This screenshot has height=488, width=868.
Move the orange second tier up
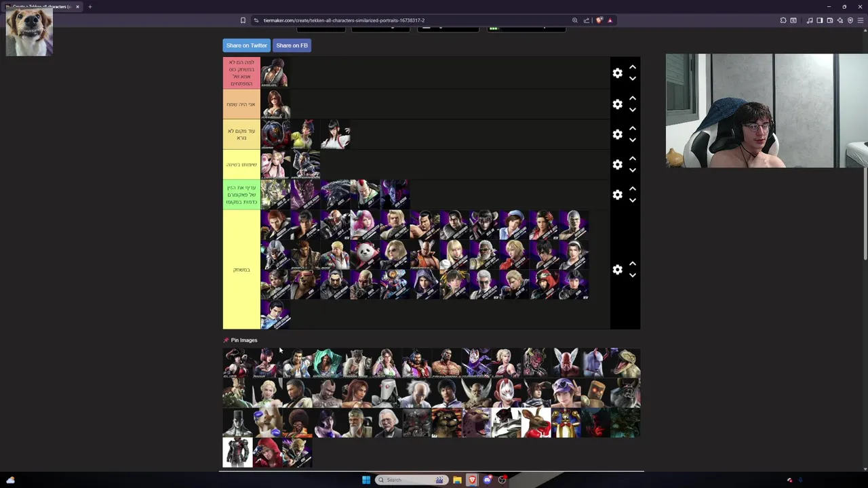(632, 98)
